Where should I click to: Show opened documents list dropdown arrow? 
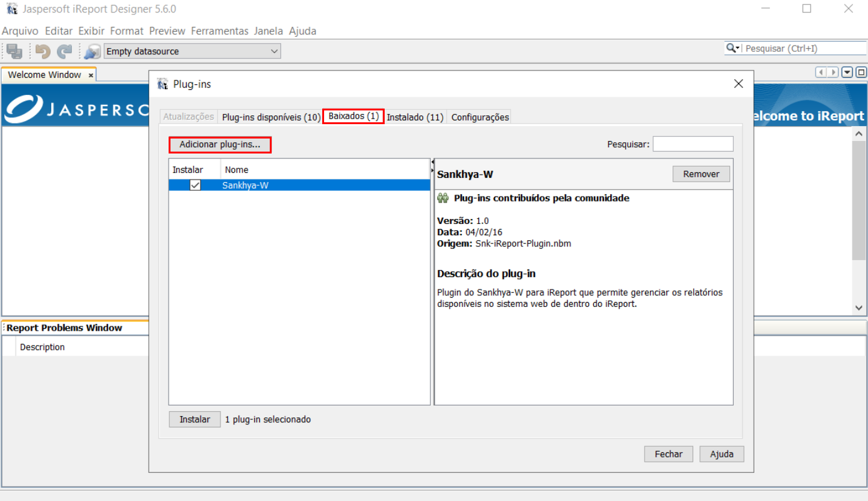pyautogui.click(x=847, y=72)
